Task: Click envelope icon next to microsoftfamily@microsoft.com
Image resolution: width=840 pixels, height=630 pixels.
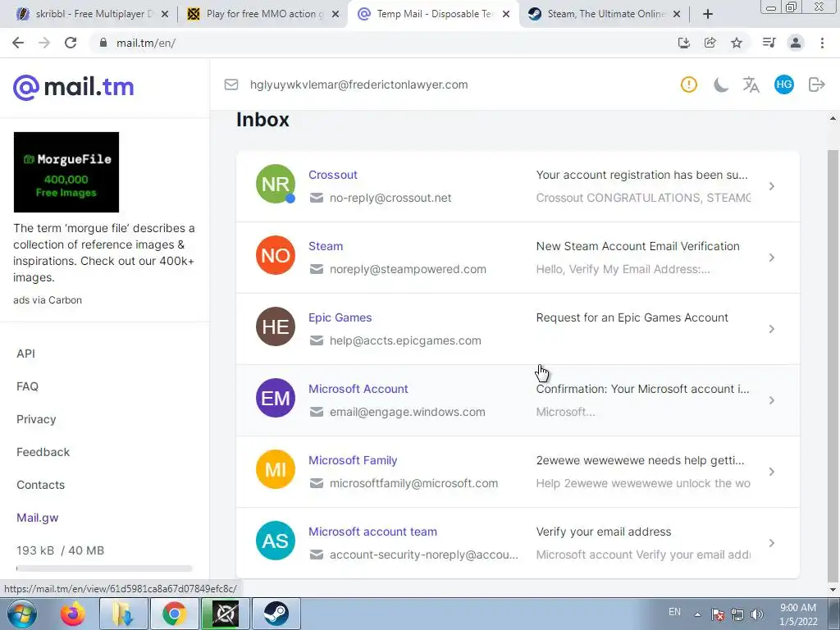Action: point(317,482)
